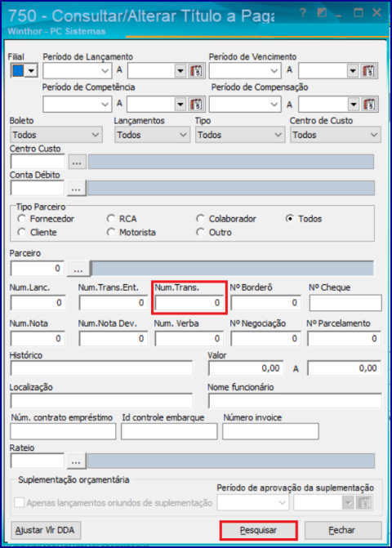Open calendar icon for Período de Vencimento
This screenshot has height=548, width=392.
(369, 71)
